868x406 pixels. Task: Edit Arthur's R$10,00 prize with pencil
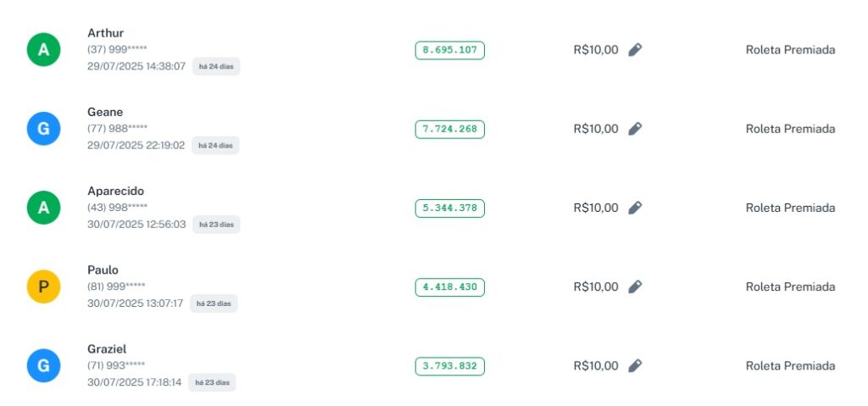(x=635, y=50)
